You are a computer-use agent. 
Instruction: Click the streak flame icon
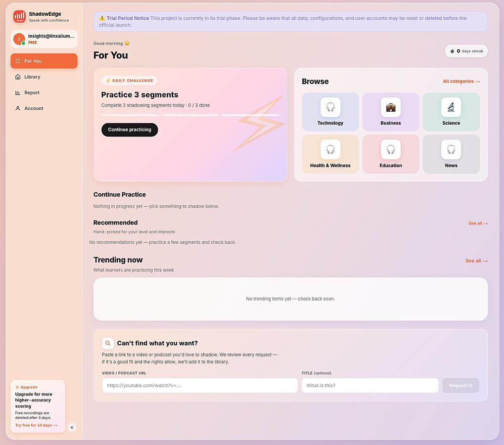(452, 51)
